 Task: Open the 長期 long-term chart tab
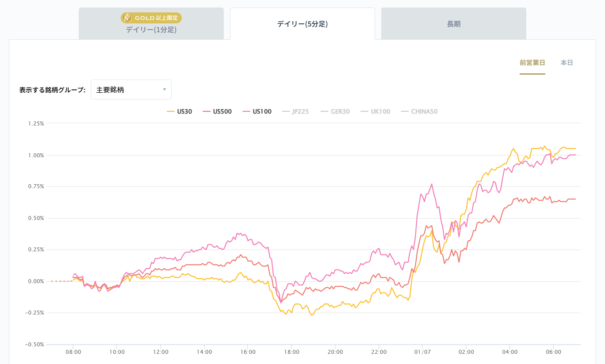click(x=454, y=24)
